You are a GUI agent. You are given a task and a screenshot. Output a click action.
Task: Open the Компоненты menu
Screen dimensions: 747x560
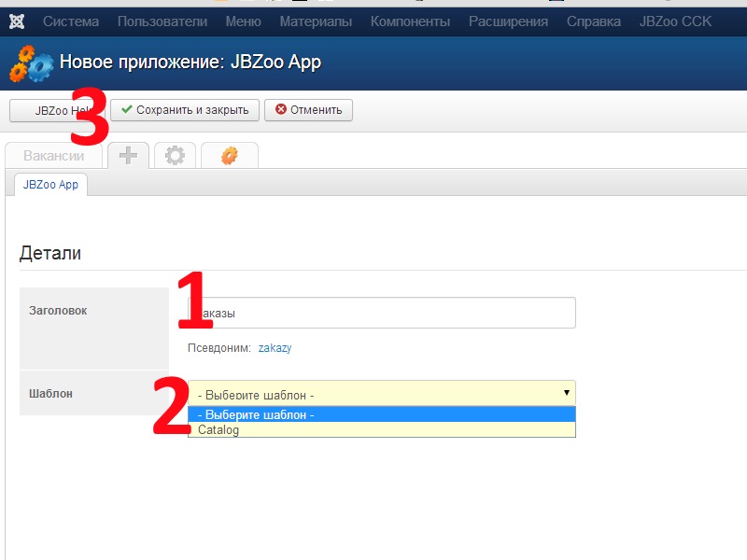pyautogui.click(x=410, y=21)
